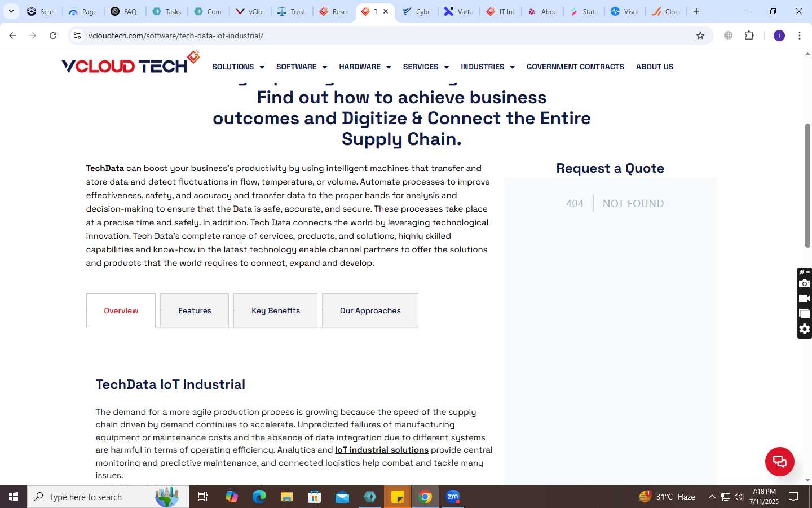Click the video record icon on side panel
The height and width of the screenshot is (508, 812).
805,299
